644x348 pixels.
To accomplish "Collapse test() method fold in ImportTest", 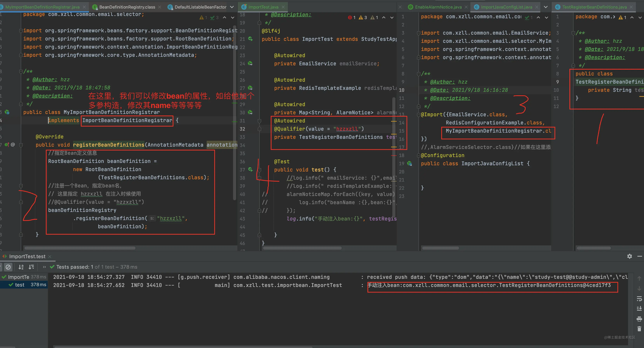I will [x=259, y=170].
